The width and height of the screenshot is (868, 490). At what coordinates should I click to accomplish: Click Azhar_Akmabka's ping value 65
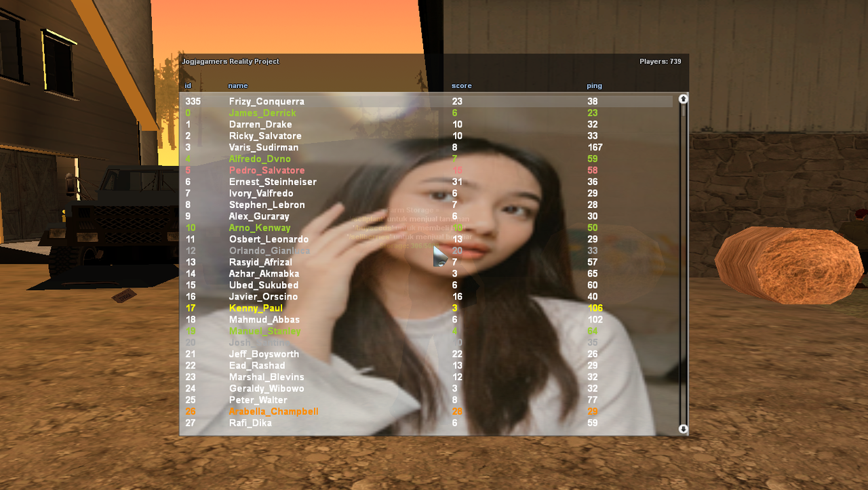coord(592,274)
